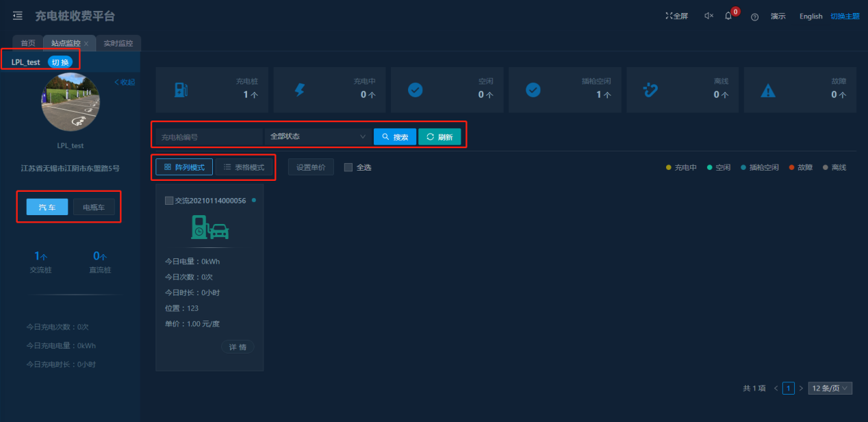Open the 全部状态 status dropdown

(318, 136)
